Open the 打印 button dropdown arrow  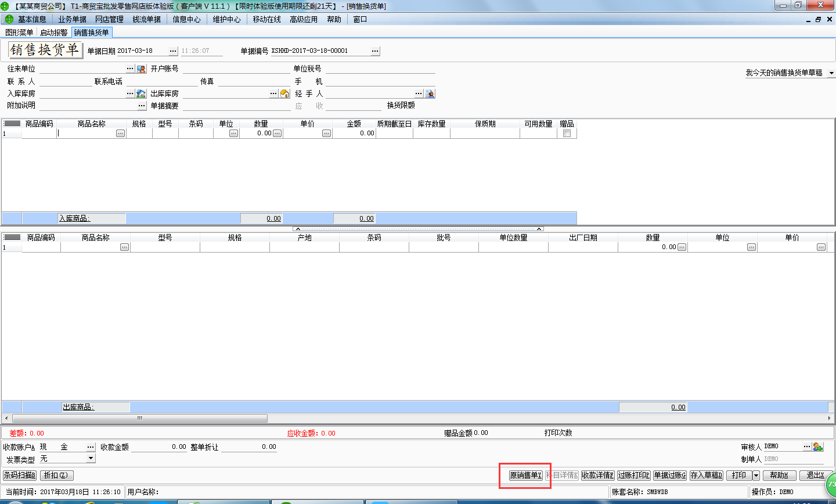(756, 476)
